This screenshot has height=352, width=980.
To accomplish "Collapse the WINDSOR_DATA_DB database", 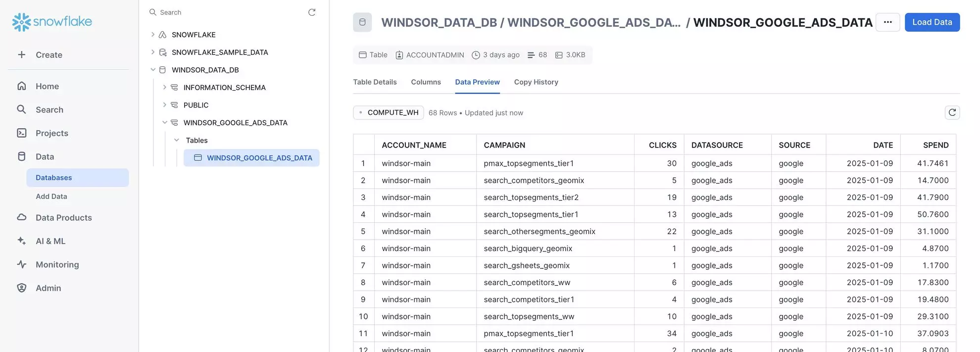I will click(x=152, y=70).
